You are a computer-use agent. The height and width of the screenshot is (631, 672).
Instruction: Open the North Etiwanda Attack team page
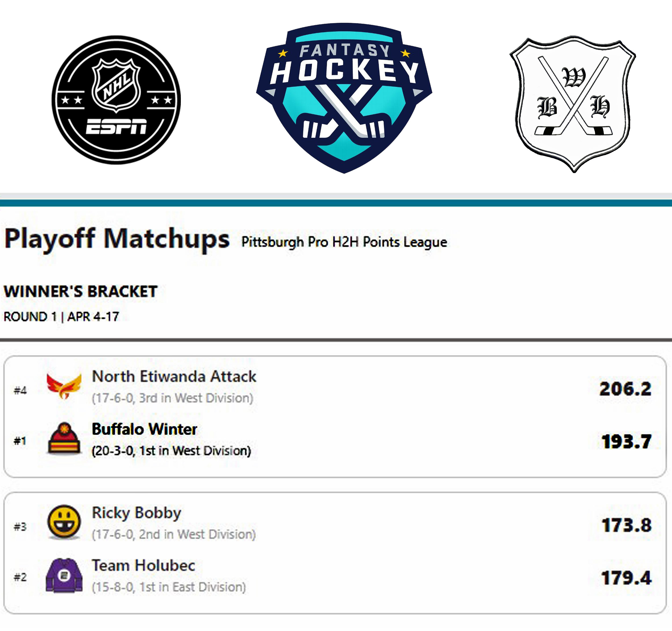coord(174,376)
